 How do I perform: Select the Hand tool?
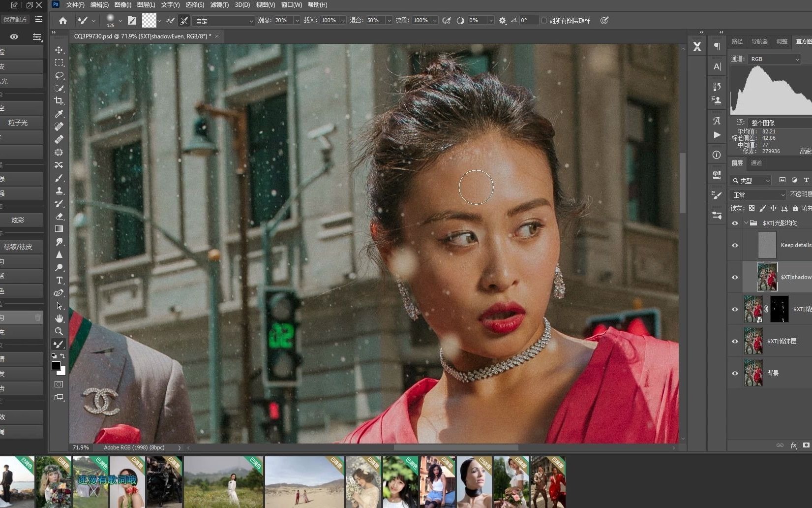click(59, 318)
